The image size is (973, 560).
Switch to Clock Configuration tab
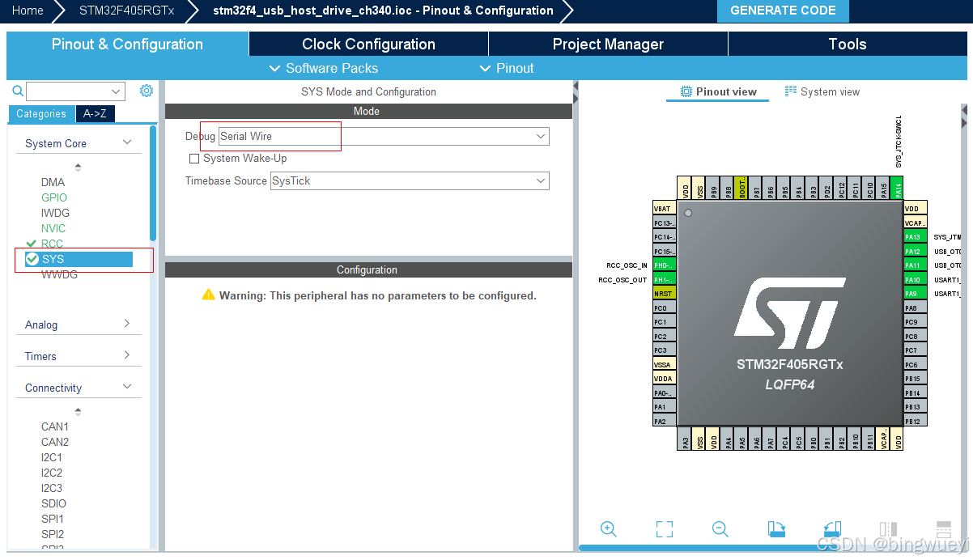(368, 44)
